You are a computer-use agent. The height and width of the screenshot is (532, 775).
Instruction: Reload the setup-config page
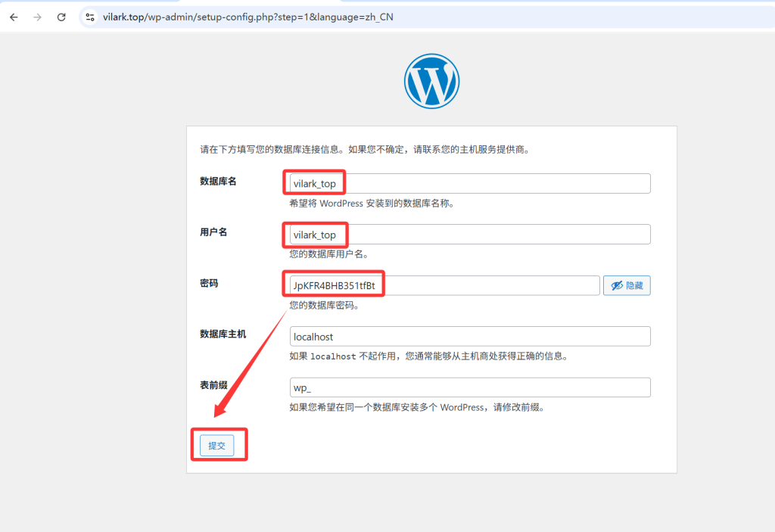(61, 17)
